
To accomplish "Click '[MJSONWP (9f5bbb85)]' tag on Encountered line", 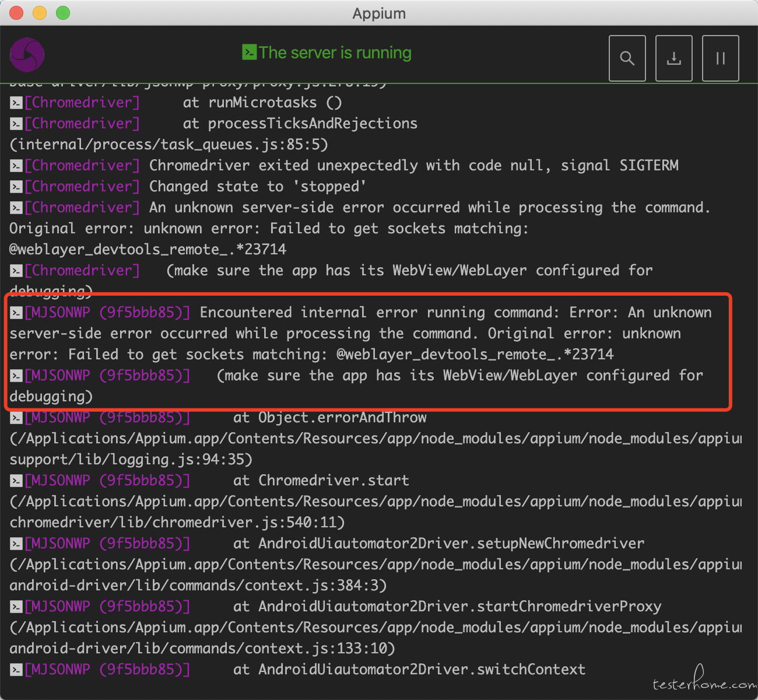I will [107, 313].
